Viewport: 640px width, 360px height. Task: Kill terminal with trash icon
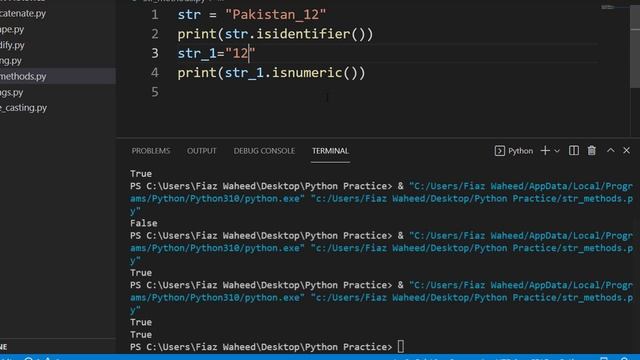click(x=591, y=151)
